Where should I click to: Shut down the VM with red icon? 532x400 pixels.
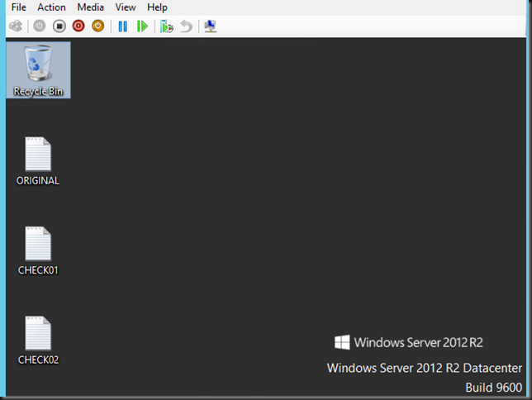click(78, 26)
